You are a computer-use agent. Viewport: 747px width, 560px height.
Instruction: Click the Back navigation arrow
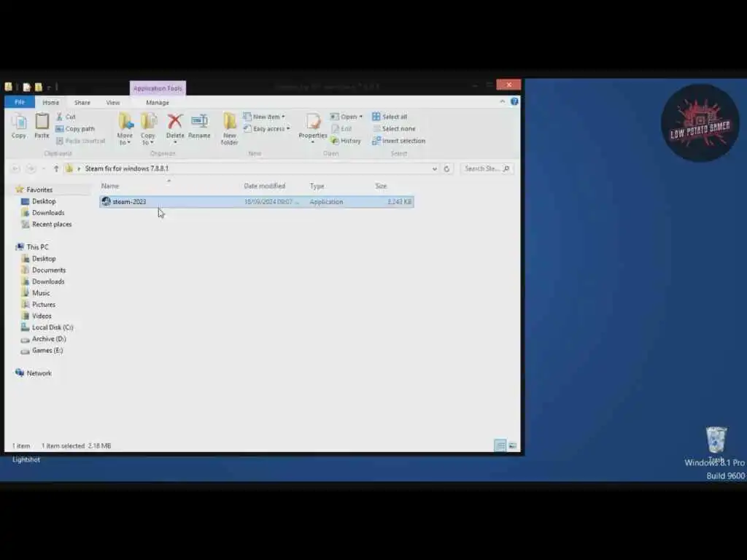click(16, 168)
